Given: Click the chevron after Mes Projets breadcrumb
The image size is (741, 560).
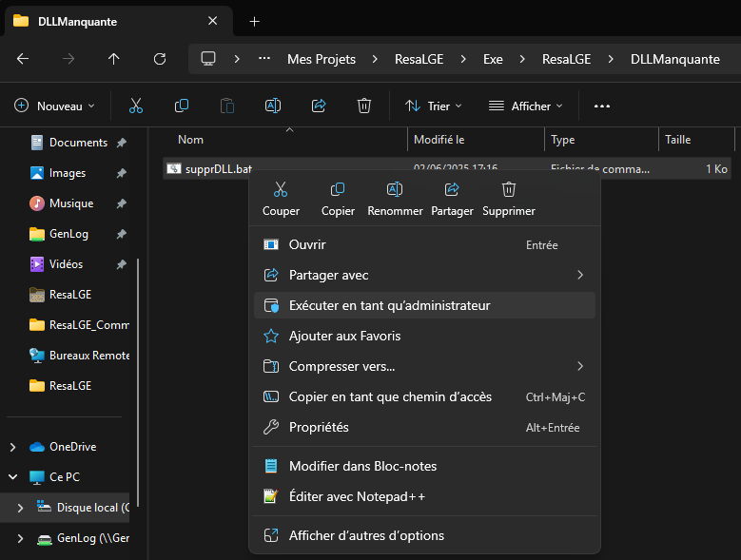Looking at the screenshot, I should click(x=375, y=59).
